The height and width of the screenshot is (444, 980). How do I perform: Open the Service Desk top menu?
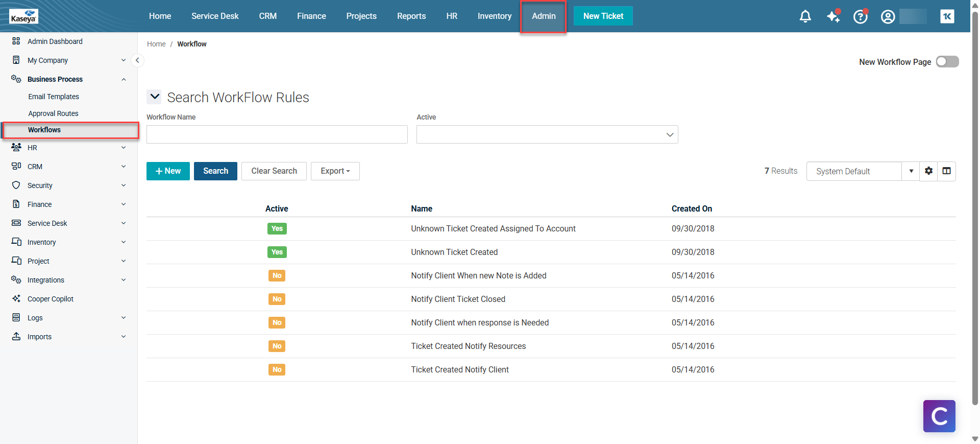[215, 16]
